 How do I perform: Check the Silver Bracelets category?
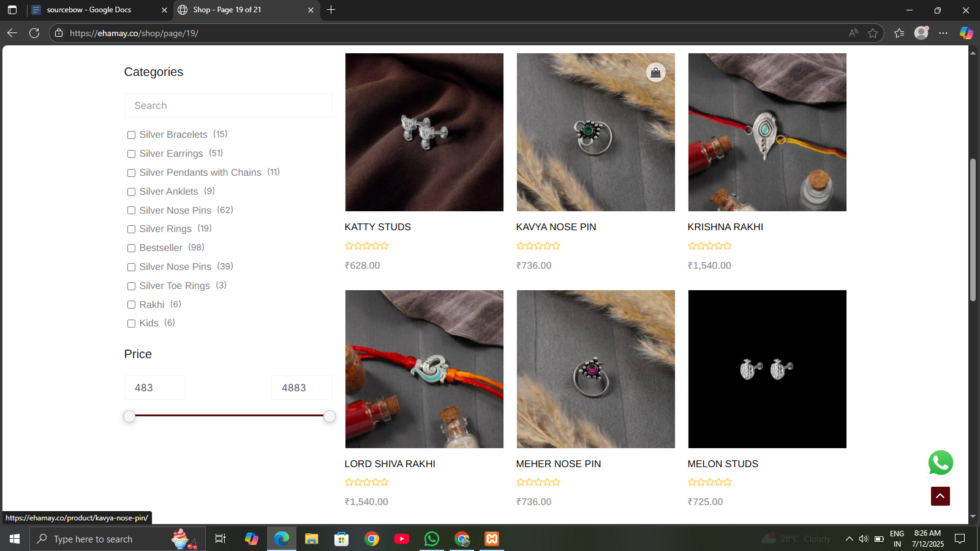pos(131,135)
